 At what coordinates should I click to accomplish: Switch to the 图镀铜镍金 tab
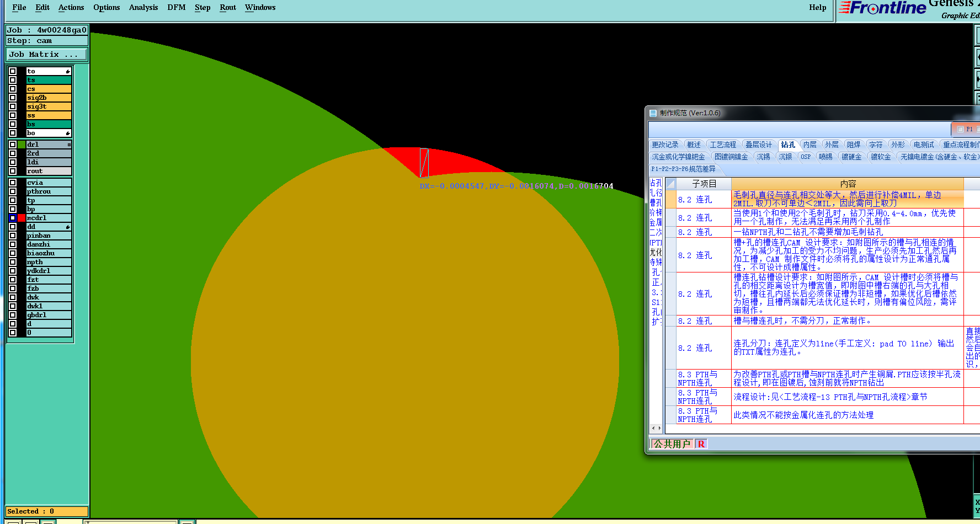click(731, 157)
